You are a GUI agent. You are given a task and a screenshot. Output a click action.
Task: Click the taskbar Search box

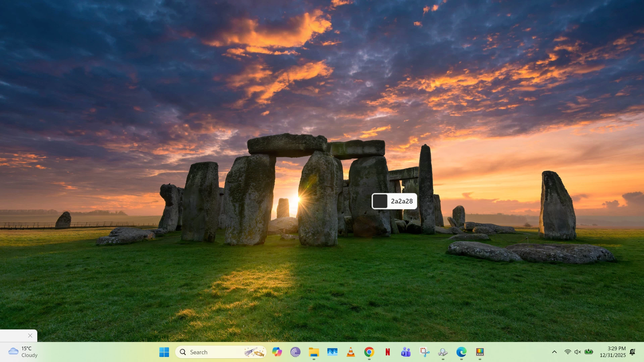coord(221,352)
